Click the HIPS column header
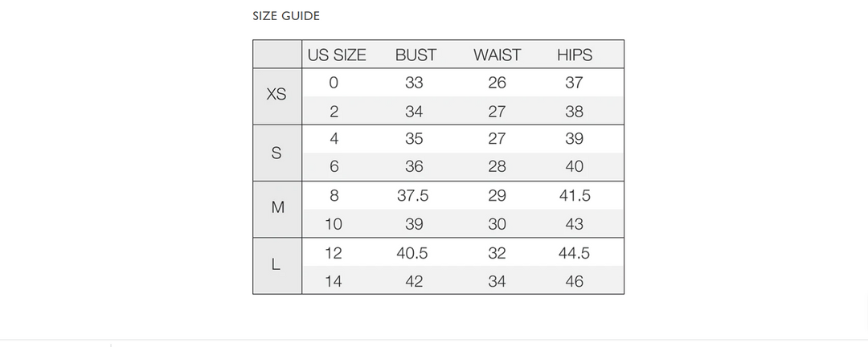This screenshot has width=868, height=347. point(574,55)
